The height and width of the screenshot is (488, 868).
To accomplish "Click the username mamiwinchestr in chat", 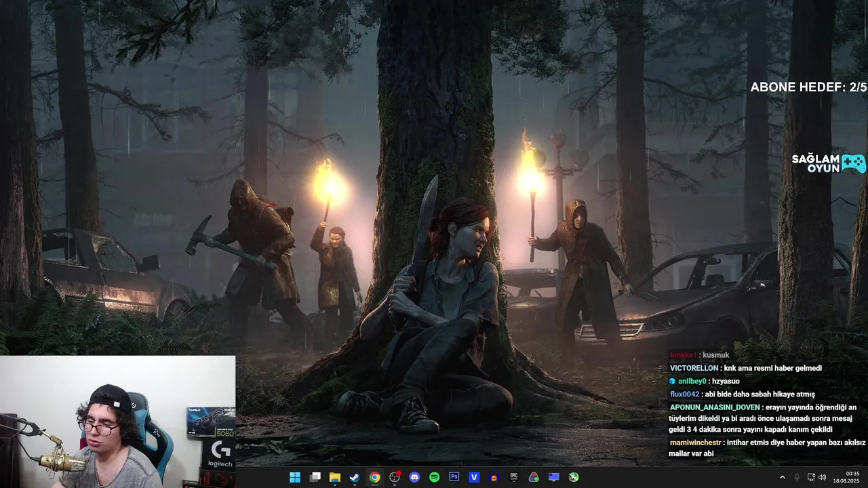I will pos(696,443).
